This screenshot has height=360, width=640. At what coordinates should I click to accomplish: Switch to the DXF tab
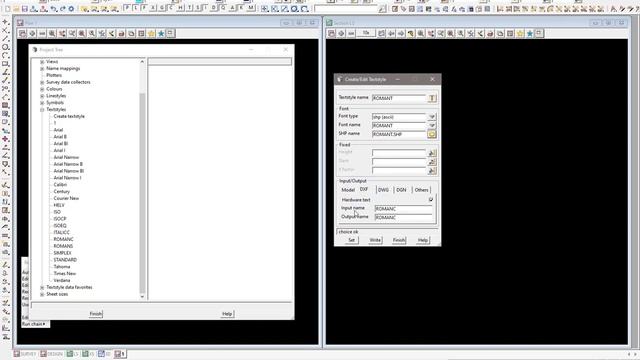point(364,189)
